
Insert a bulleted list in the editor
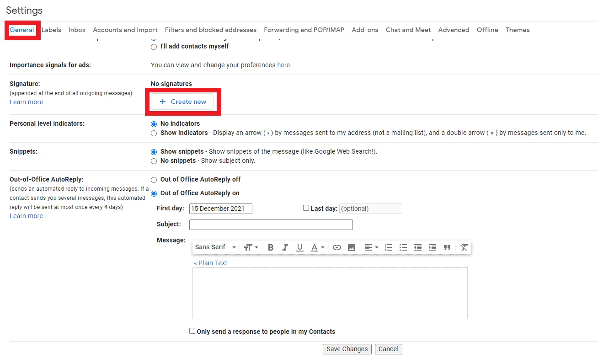click(403, 247)
